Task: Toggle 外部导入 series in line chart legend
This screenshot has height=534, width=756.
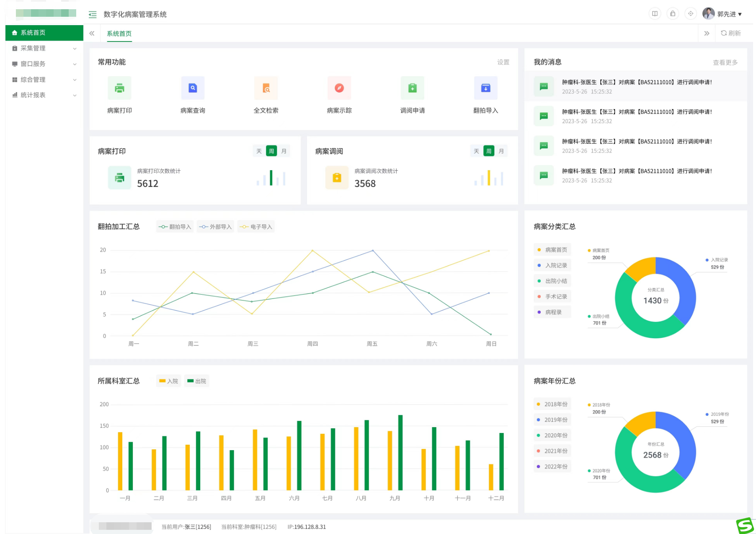Action: point(215,227)
